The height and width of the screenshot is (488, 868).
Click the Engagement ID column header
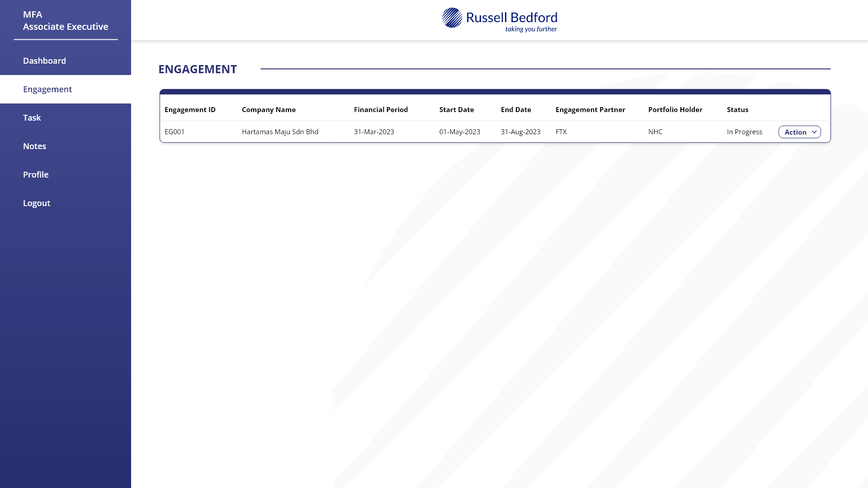(x=190, y=109)
